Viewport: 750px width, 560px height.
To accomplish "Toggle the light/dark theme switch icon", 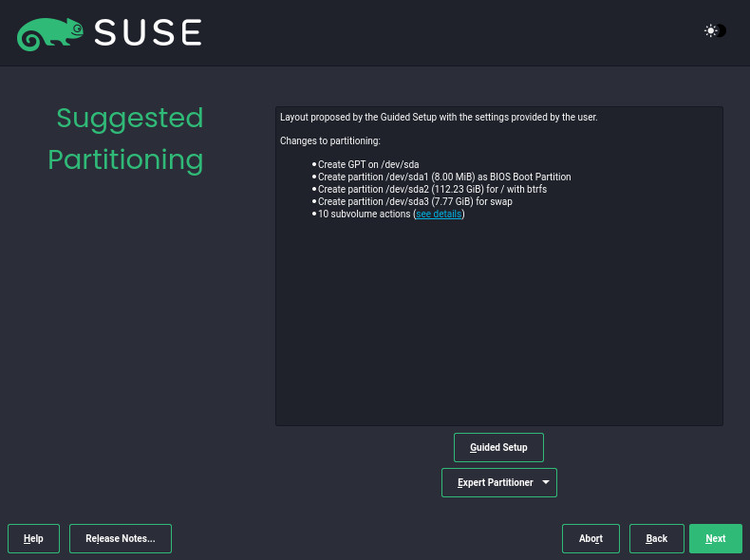I will tap(715, 30).
